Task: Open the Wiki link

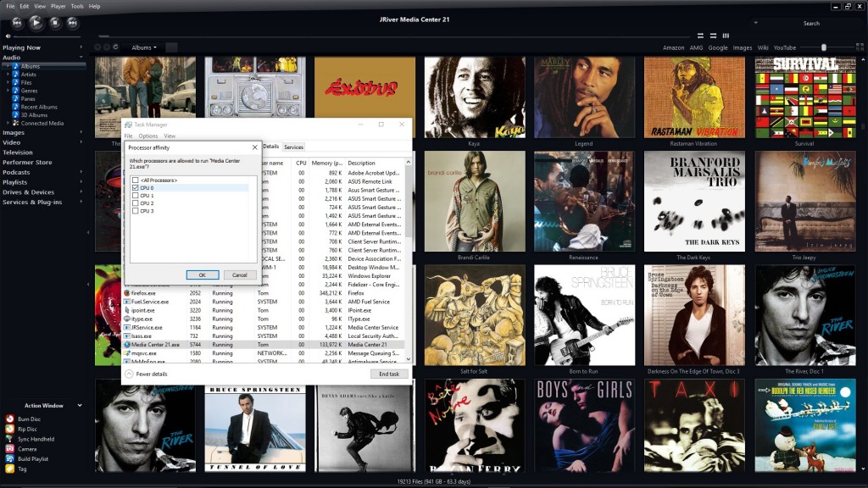Action: [x=762, y=47]
